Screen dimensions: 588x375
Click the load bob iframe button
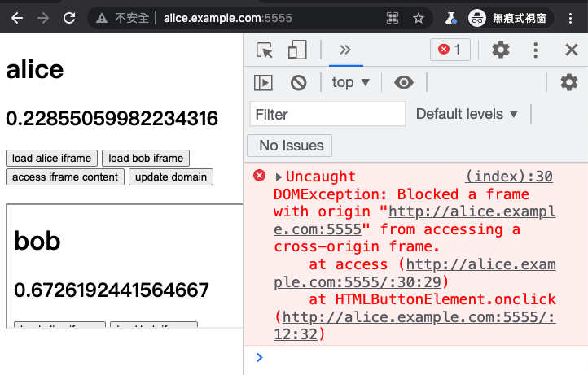coord(146,158)
